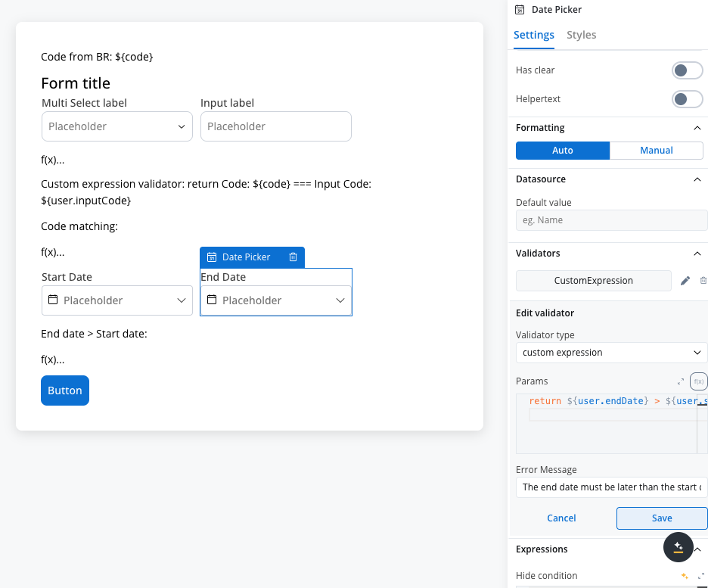The width and height of the screenshot is (708, 588).
Task: Click the f(x) button beside Params
Action: click(699, 381)
